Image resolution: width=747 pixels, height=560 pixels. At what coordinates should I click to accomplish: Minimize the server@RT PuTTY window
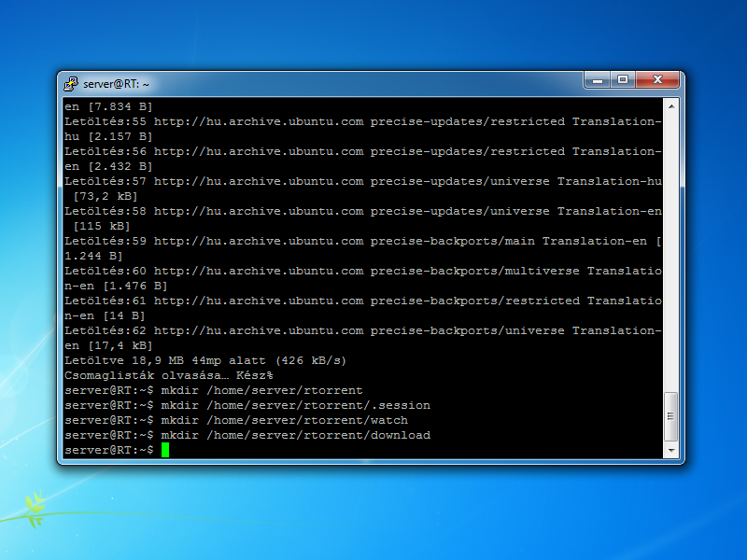(598, 81)
